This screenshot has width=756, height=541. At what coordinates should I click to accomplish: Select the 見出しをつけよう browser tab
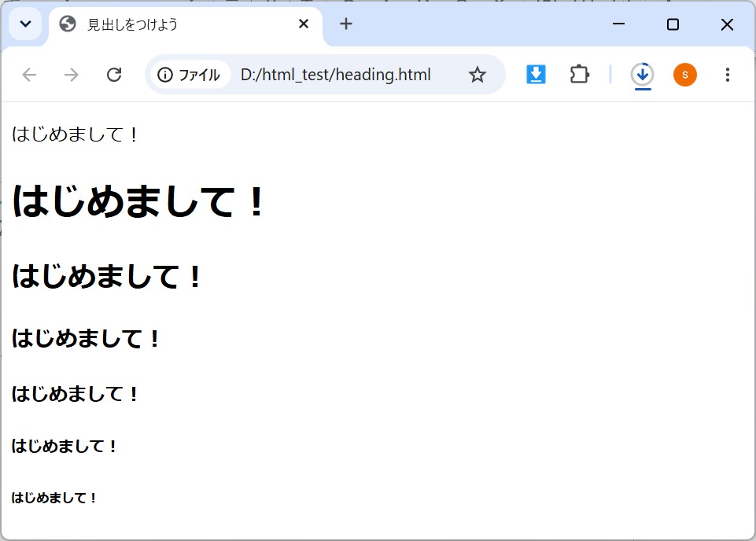click(185, 24)
